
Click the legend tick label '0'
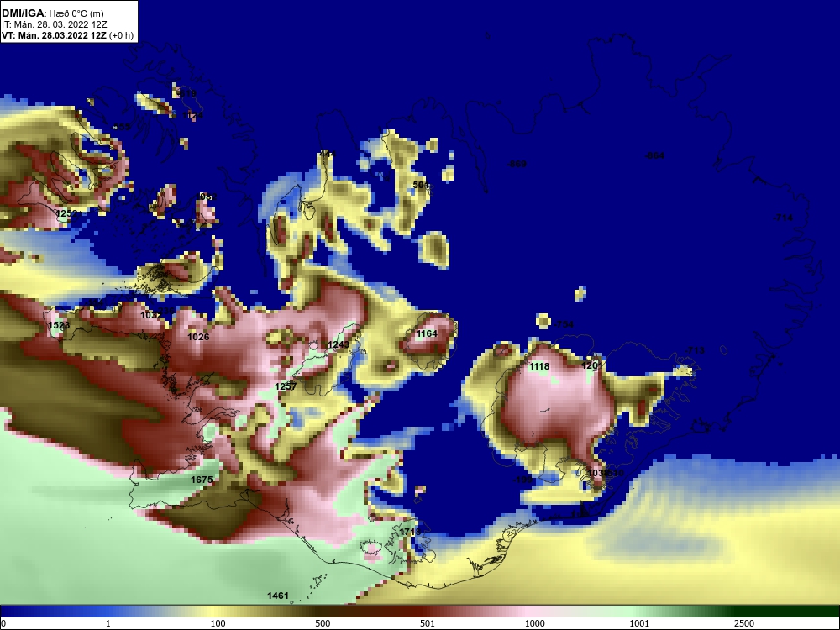[3, 623]
